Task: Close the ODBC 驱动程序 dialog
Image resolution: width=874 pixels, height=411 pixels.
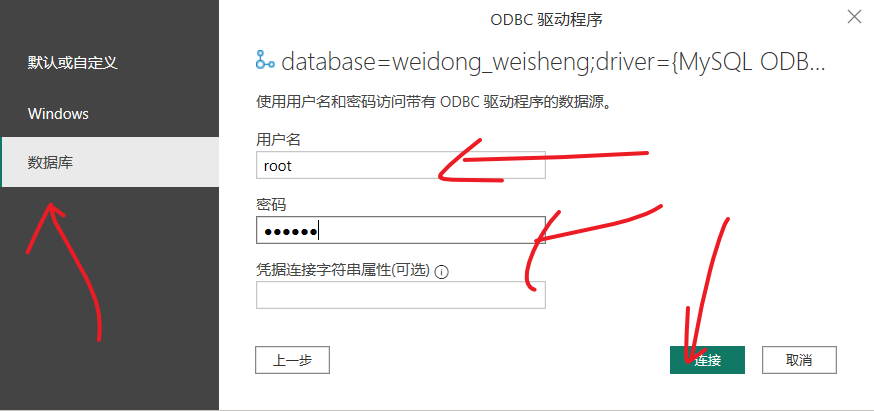Action: point(854,17)
